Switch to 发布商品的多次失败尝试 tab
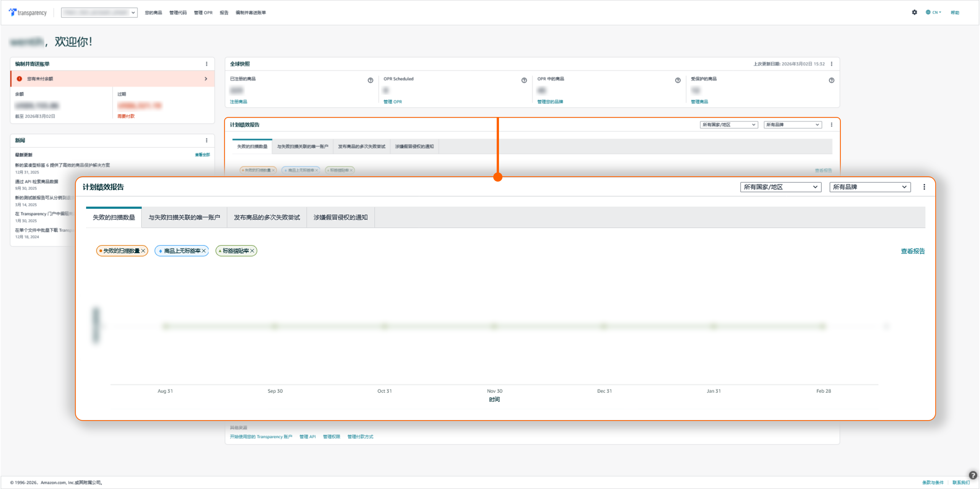Viewport: 980px width, 489px height. 267,217
